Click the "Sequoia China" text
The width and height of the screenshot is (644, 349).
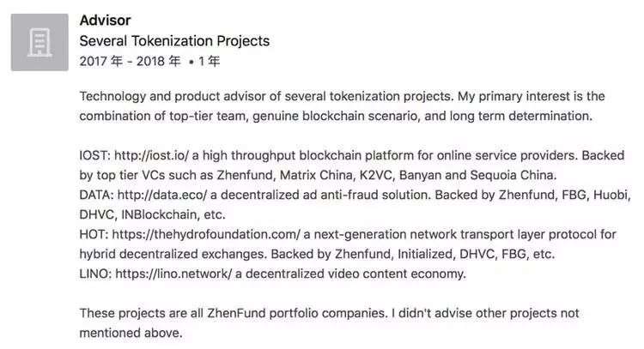(x=513, y=175)
